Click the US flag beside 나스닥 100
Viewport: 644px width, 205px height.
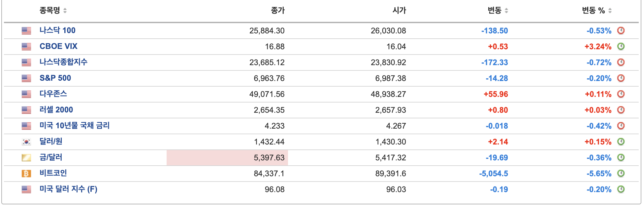click(x=25, y=30)
